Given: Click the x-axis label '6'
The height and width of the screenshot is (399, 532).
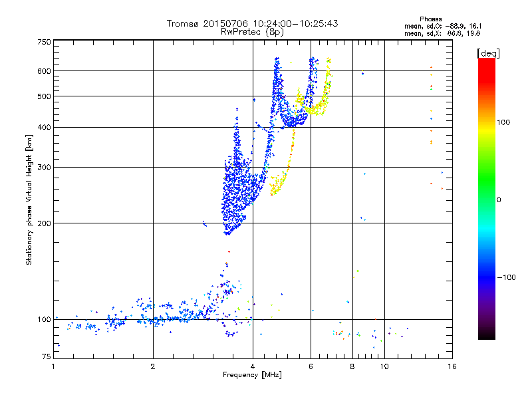Looking at the screenshot, I should click(311, 366).
